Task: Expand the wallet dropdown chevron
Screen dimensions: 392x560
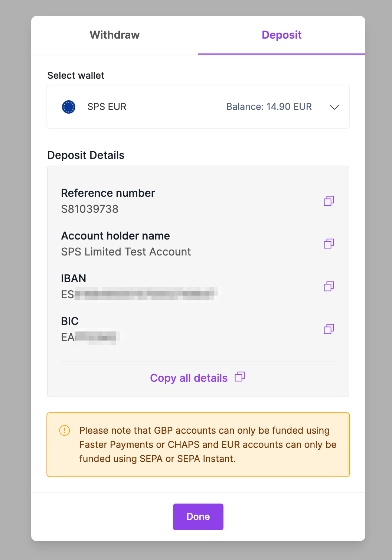Action: tap(334, 107)
